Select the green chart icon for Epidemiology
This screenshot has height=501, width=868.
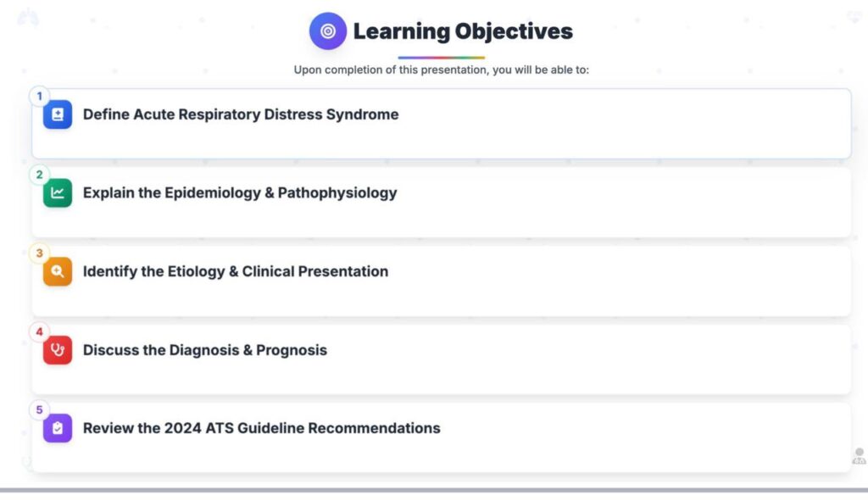(x=58, y=192)
